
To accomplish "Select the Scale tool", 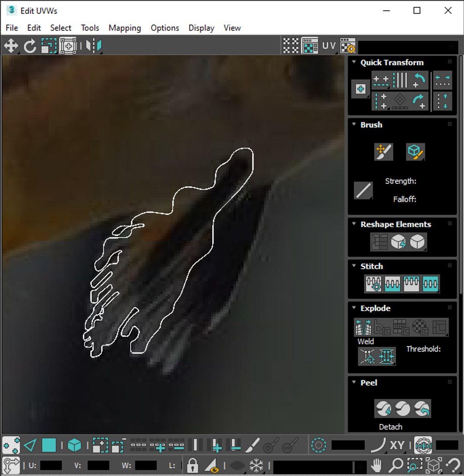I will [49, 46].
